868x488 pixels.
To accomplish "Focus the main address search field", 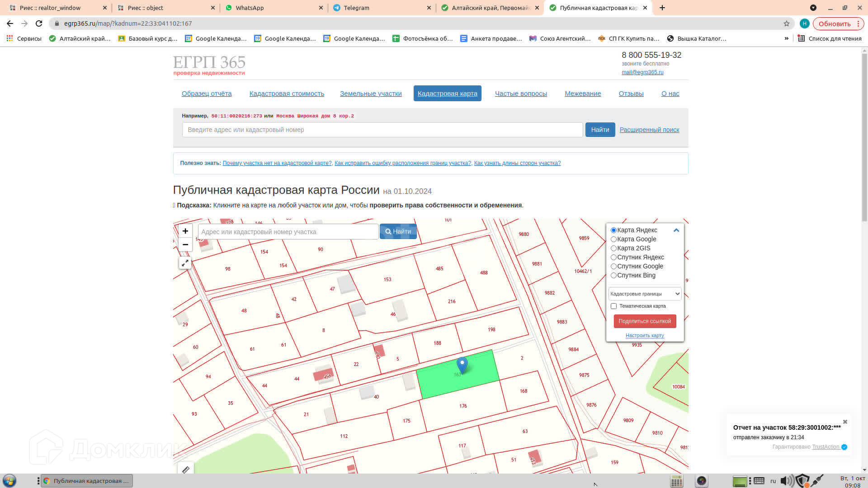I will click(382, 130).
